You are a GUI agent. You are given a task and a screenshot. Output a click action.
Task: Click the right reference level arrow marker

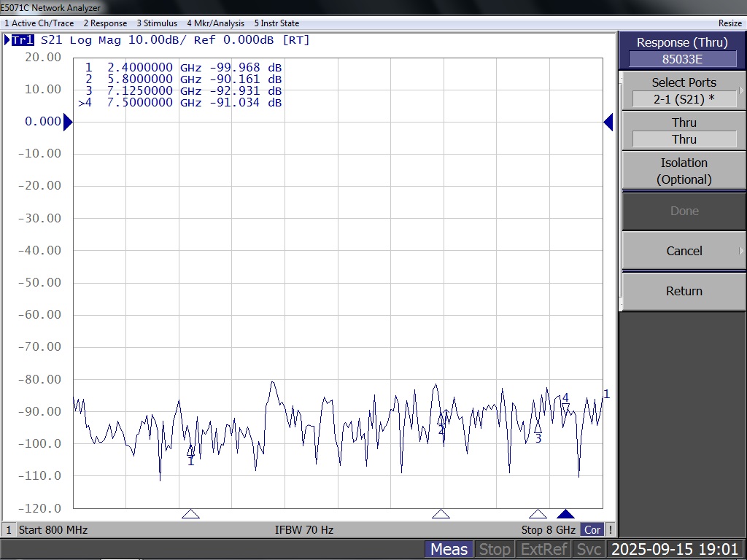tap(608, 122)
